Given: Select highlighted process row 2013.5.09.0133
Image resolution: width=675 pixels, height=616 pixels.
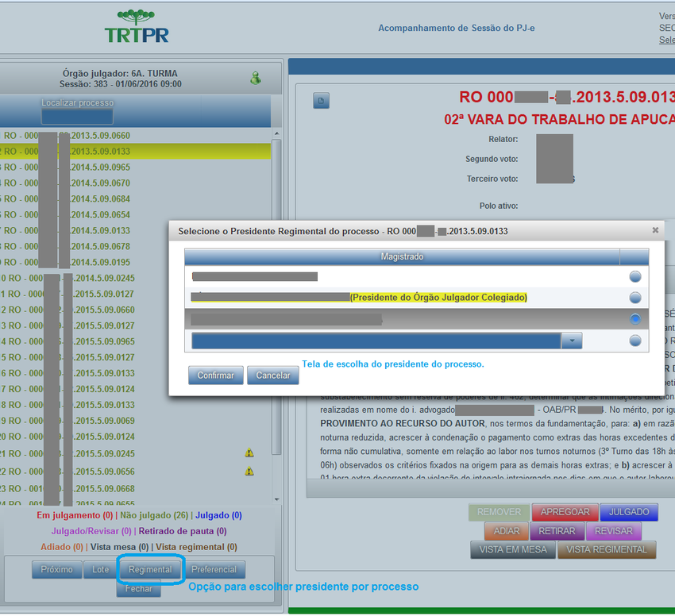Looking at the screenshot, I should [x=135, y=151].
